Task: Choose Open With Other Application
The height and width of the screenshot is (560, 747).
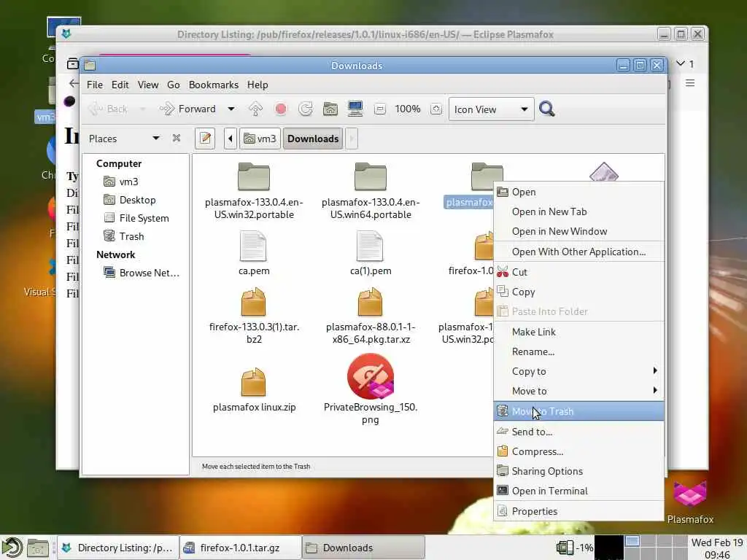Action: click(x=578, y=252)
